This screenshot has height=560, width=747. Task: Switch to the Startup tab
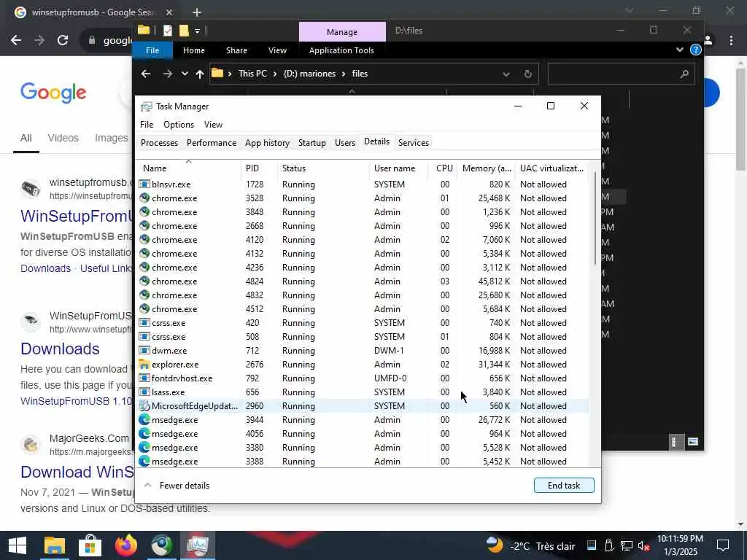tap(311, 142)
